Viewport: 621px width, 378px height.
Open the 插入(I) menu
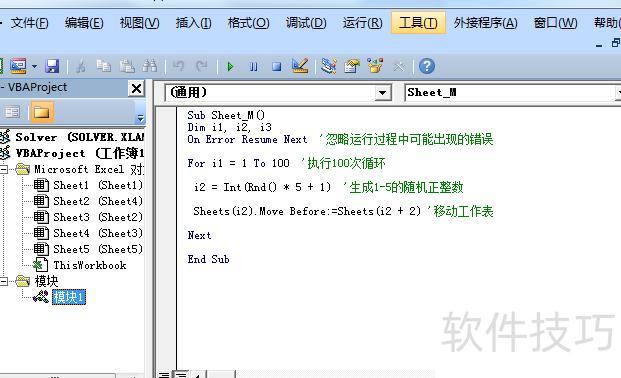193,23
